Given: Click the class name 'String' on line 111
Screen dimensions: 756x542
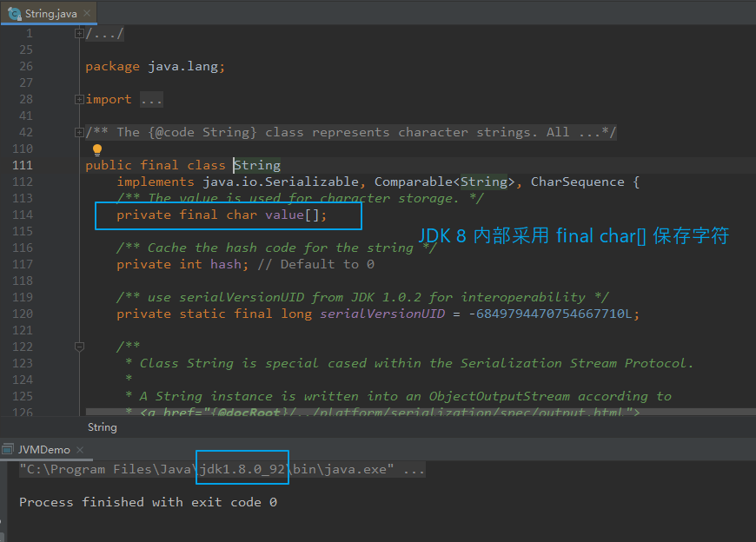Looking at the screenshot, I should point(257,165).
